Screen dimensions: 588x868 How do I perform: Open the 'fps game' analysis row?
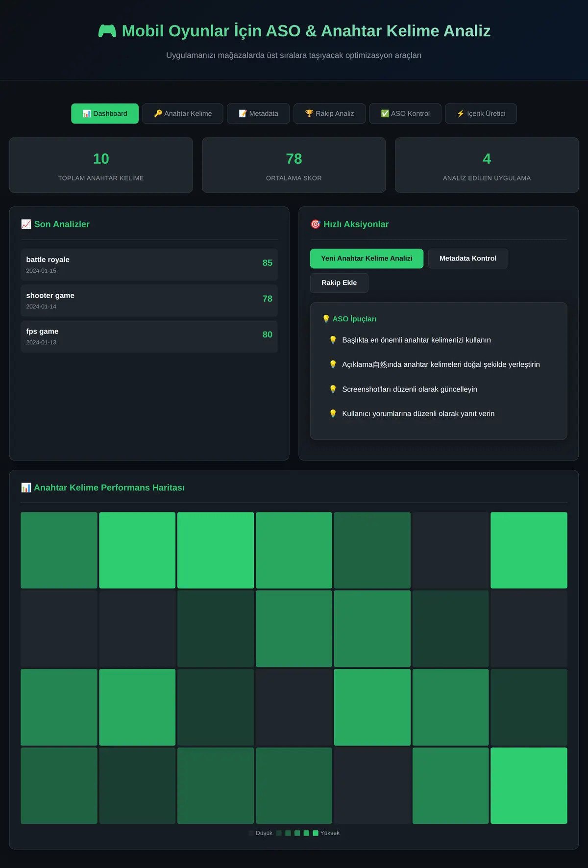coord(149,336)
